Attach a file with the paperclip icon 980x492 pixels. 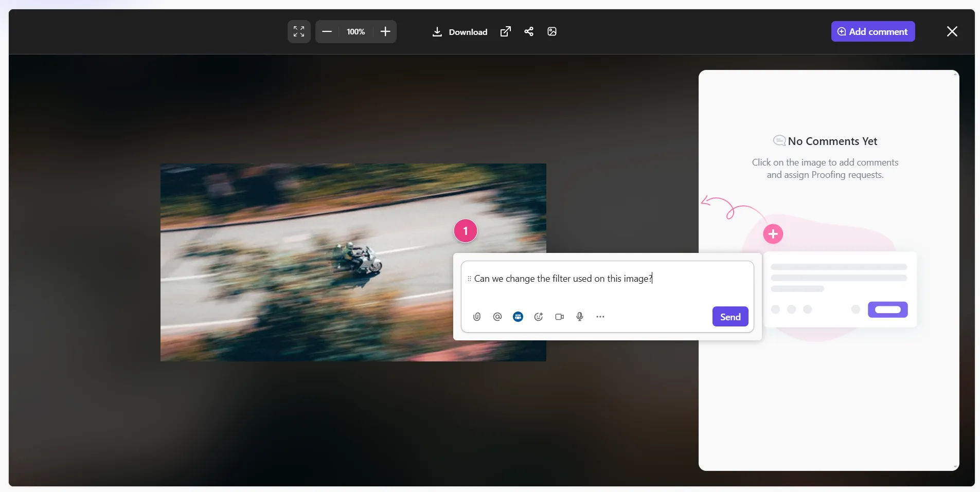pyautogui.click(x=477, y=317)
